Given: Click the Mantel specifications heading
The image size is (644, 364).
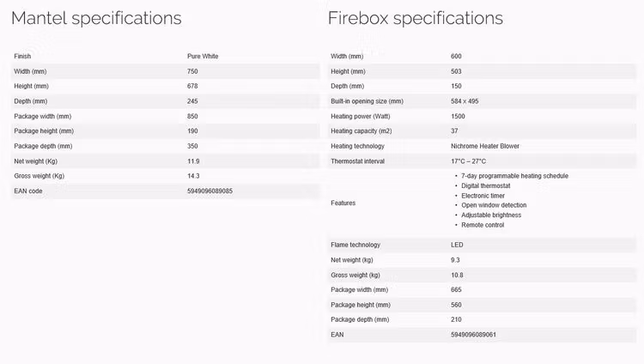Looking at the screenshot, I should (96, 19).
